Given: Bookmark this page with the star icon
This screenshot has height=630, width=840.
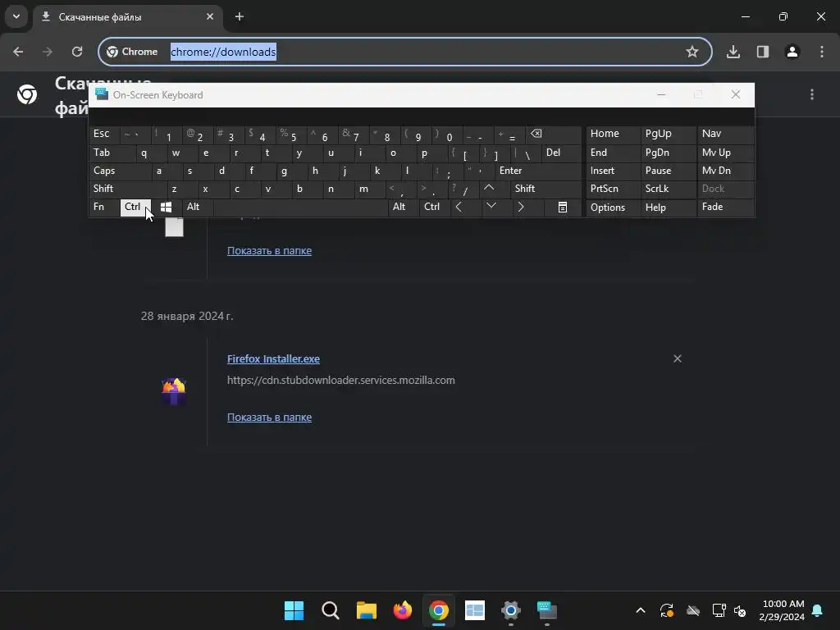Looking at the screenshot, I should point(692,52).
